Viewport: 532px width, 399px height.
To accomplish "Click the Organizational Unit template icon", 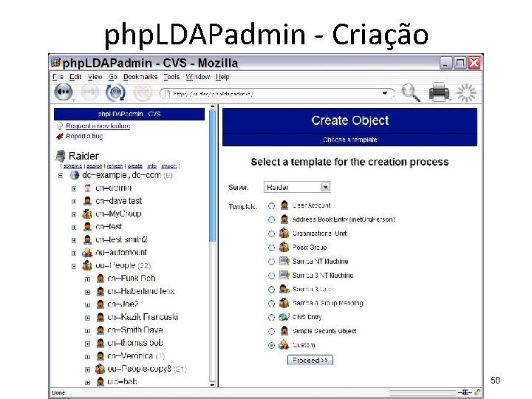I will click(x=284, y=233).
